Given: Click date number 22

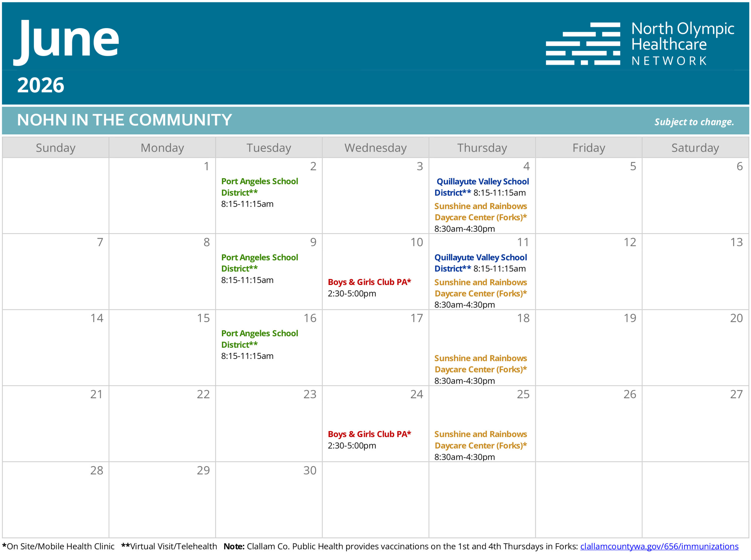Looking at the screenshot, I should point(203,394).
